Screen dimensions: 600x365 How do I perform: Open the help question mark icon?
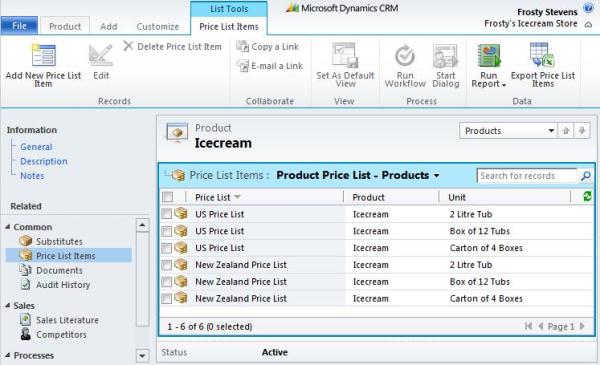(589, 8)
